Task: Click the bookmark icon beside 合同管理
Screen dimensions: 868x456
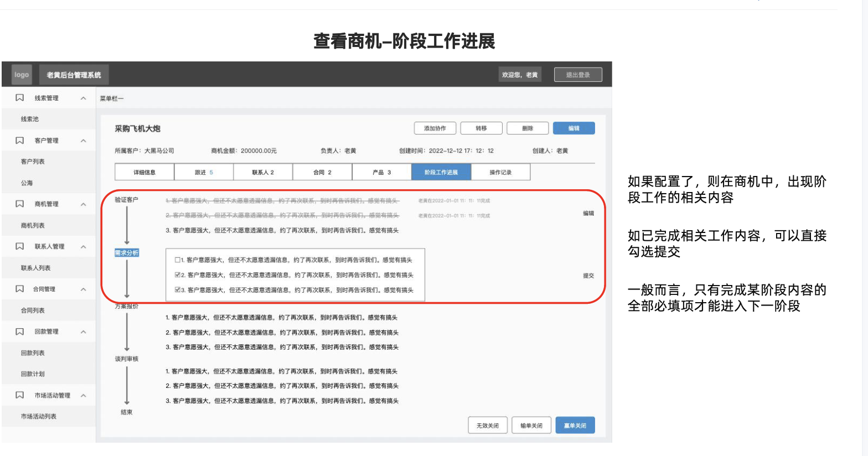Action: click(20, 289)
